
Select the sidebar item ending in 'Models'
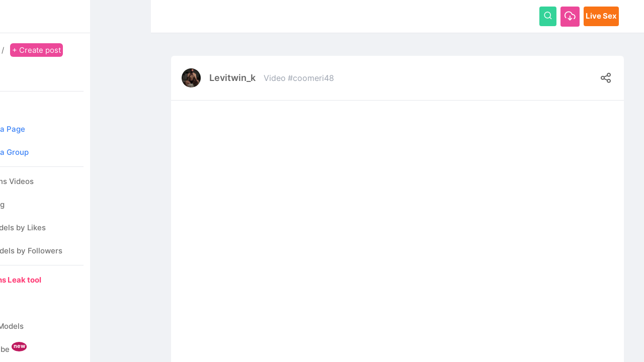click(12, 326)
